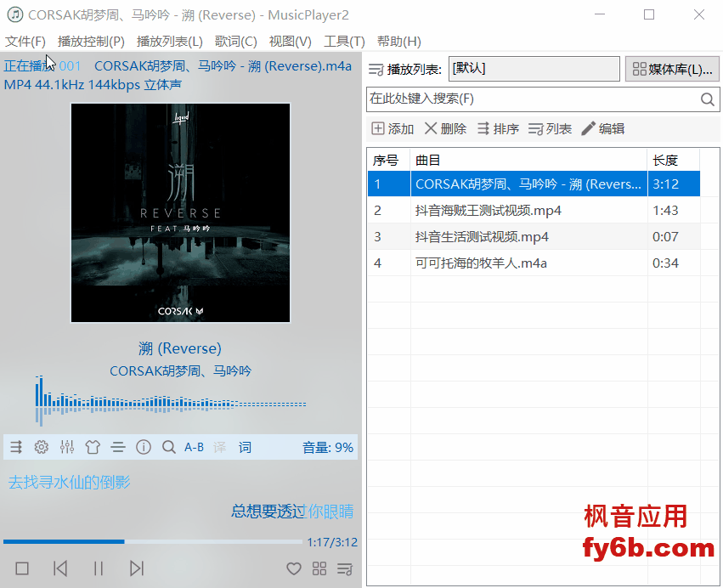This screenshot has width=723, height=588.
Task: Select track 可可托海的牧羊人.m4a
Action: 534,263
